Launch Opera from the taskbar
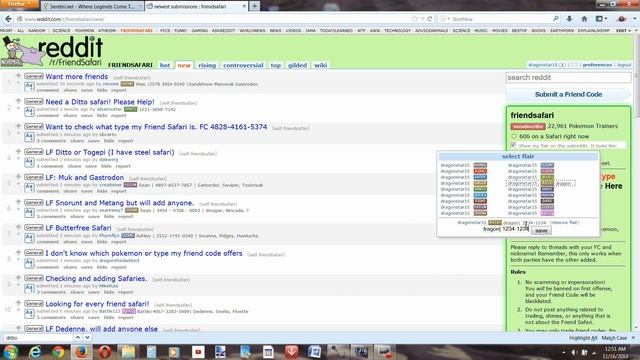This screenshot has height=360, width=640. (105, 352)
